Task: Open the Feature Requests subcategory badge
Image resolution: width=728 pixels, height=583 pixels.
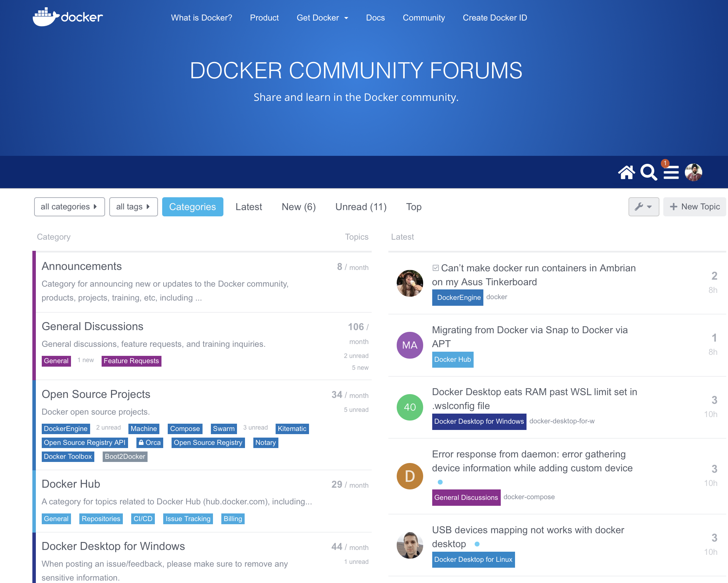Action: 131,361
